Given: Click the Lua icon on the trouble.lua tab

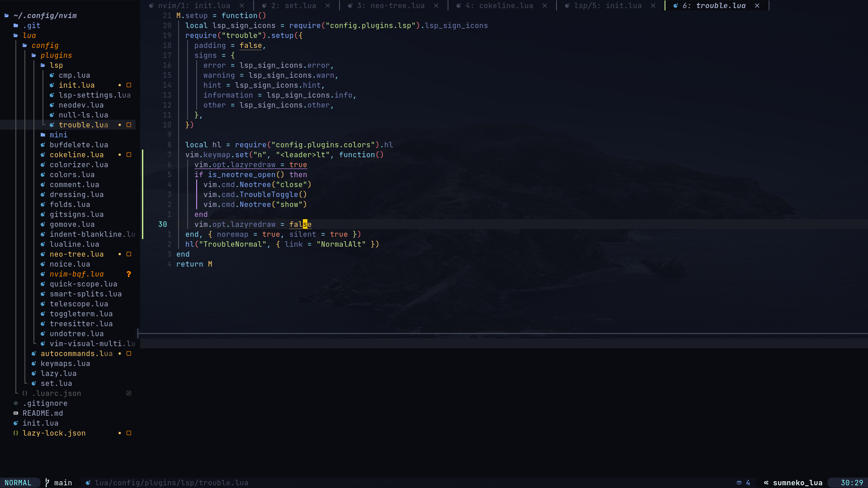Looking at the screenshot, I should click(x=675, y=6).
